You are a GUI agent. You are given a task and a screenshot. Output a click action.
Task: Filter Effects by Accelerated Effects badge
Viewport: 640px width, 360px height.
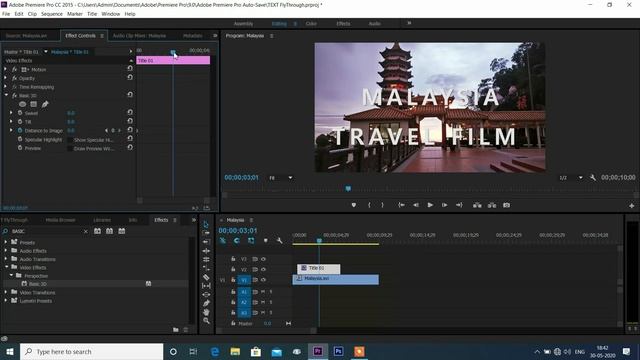[x=98, y=231]
